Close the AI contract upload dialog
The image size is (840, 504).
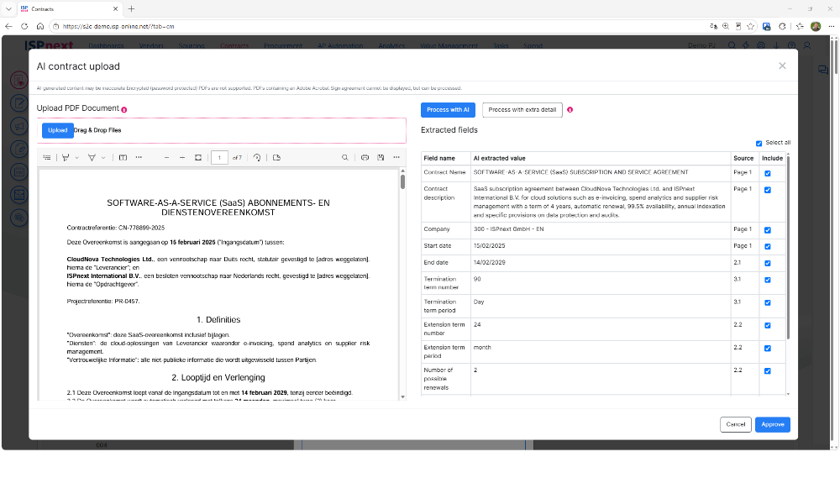point(782,66)
